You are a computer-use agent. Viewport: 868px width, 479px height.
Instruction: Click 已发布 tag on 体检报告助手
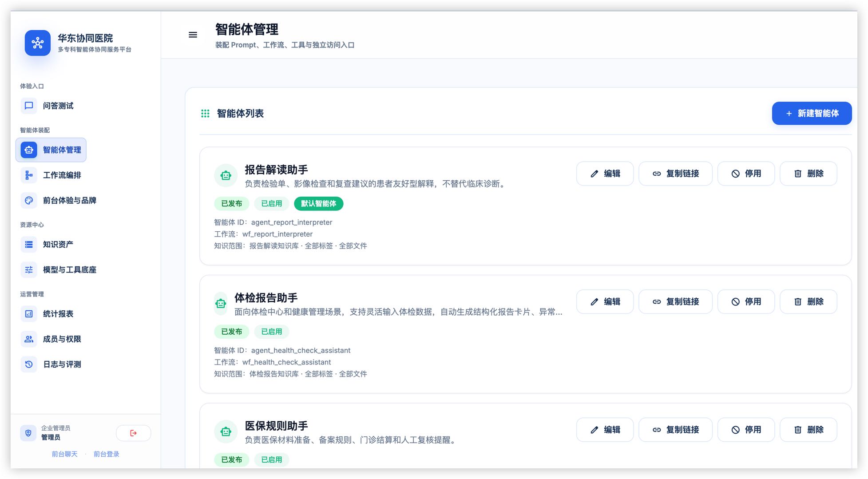232,332
